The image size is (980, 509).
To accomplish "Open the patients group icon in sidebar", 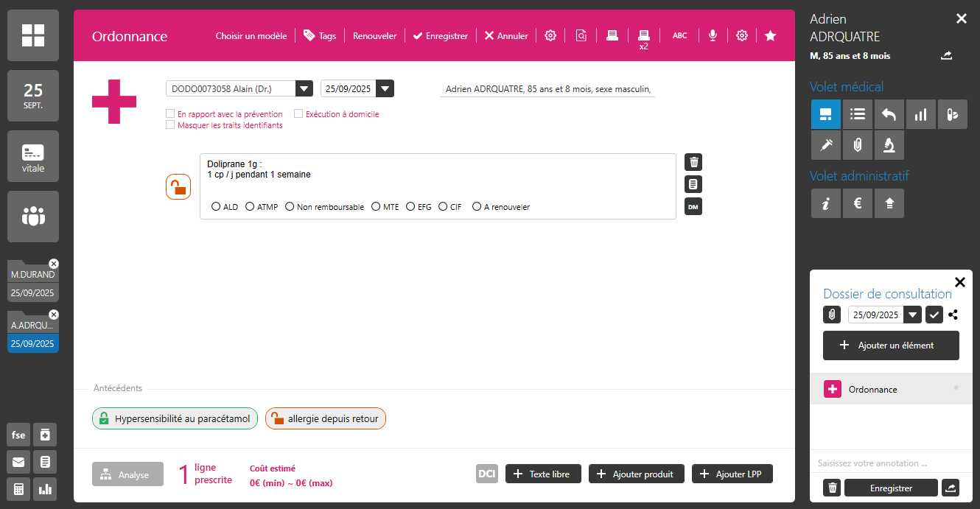I will pyautogui.click(x=33, y=217).
